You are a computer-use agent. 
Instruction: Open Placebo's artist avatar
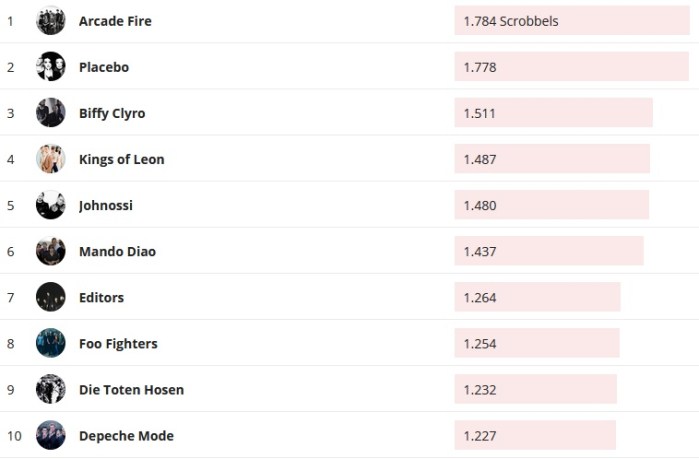pyautogui.click(x=50, y=67)
